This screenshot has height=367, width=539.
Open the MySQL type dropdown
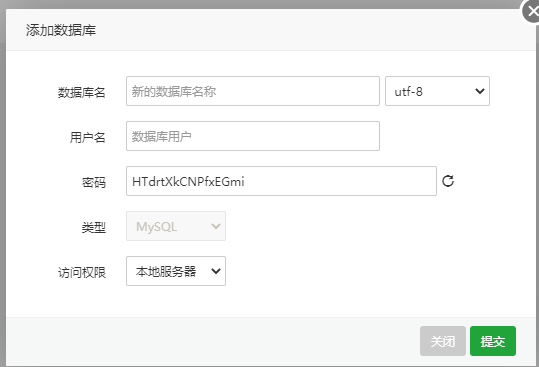(176, 226)
